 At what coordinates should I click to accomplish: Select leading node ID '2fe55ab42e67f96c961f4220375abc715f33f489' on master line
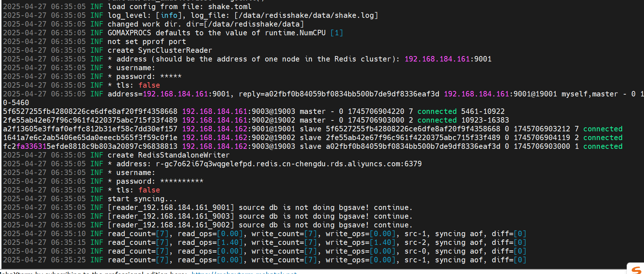(90, 120)
